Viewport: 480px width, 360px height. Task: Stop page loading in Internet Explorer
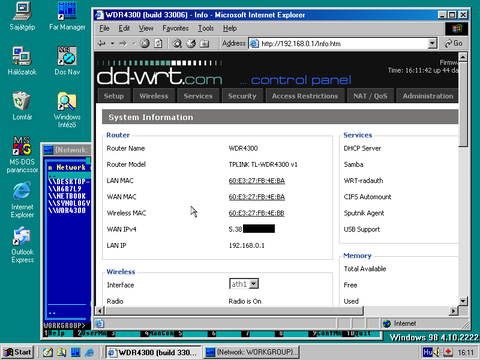tap(145, 43)
